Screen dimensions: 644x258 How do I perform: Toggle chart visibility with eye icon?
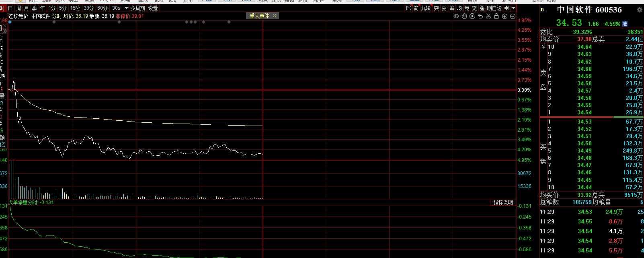[x=456, y=16]
